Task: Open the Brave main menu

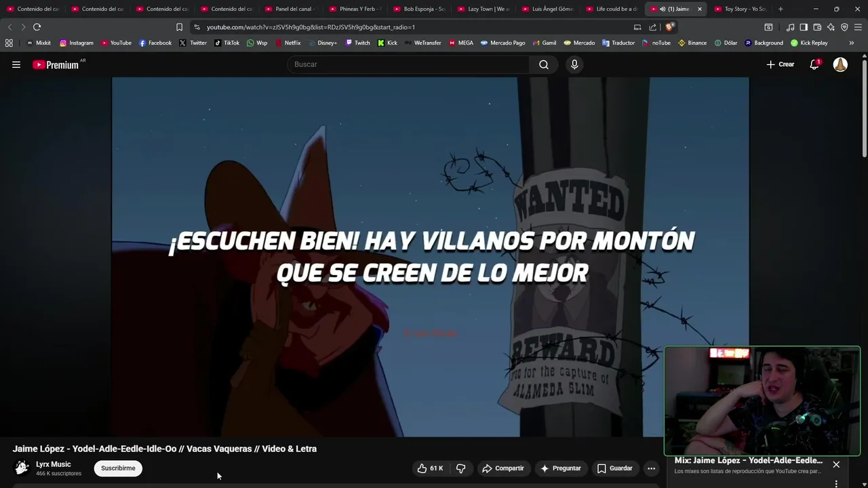Action: pos(858,27)
